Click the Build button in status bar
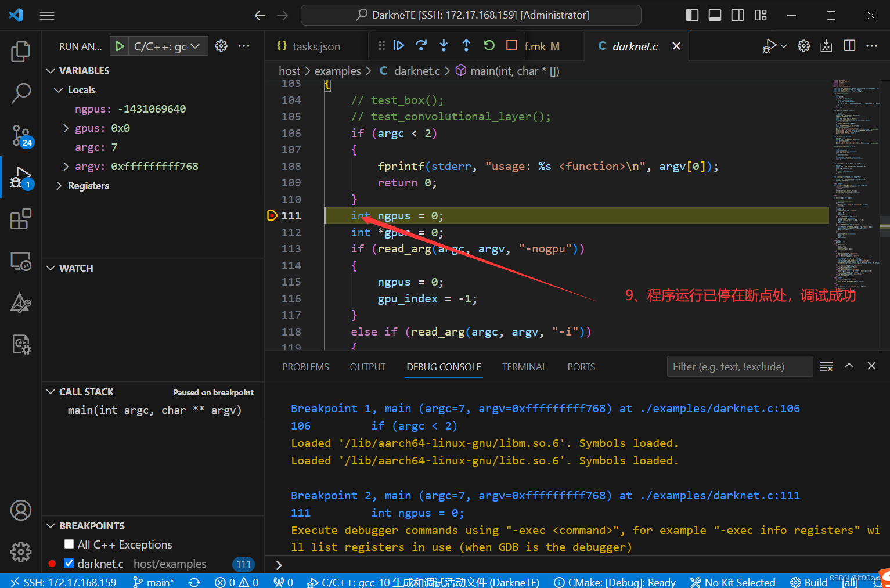This screenshot has width=890, height=588. [x=809, y=582]
